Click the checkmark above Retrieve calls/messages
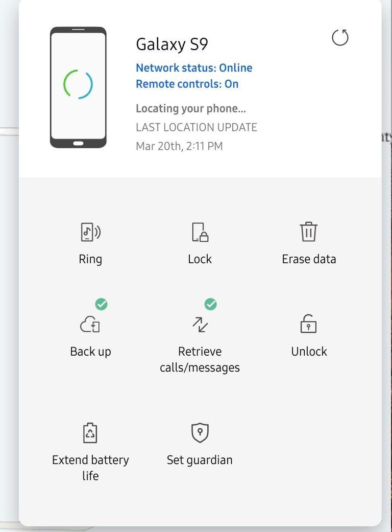This screenshot has width=392, height=532. pyautogui.click(x=210, y=304)
